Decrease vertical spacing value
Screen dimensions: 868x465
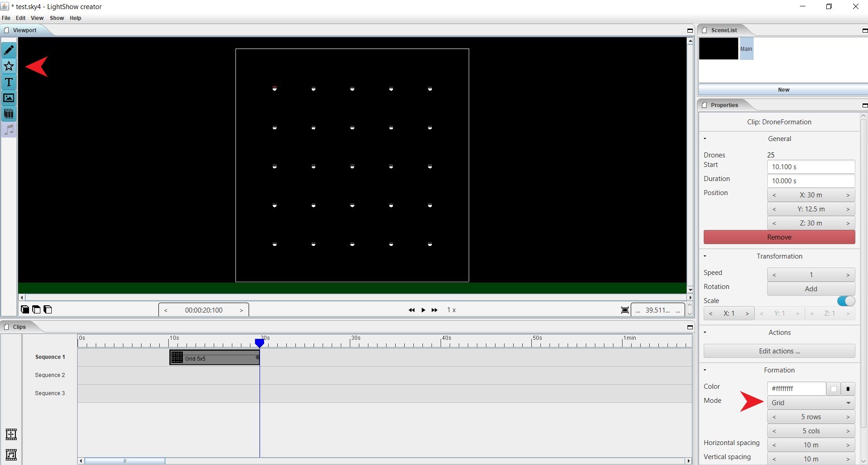click(774, 459)
